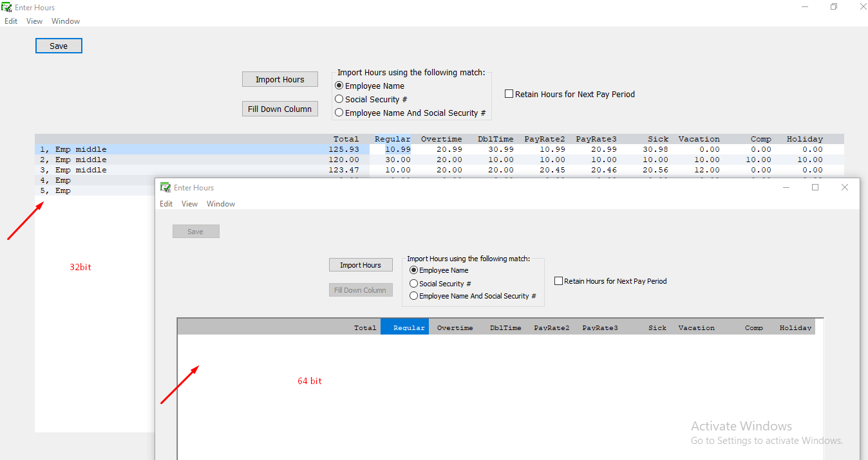Click the DblTime column header in the 64 bit grid
This screenshot has height=460, width=868.
coord(505,327)
